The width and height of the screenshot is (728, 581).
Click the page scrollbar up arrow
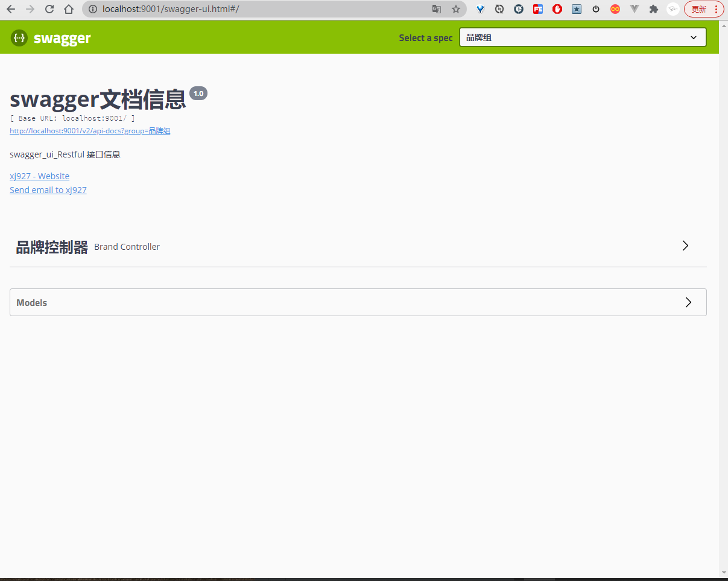coord(724,25)
